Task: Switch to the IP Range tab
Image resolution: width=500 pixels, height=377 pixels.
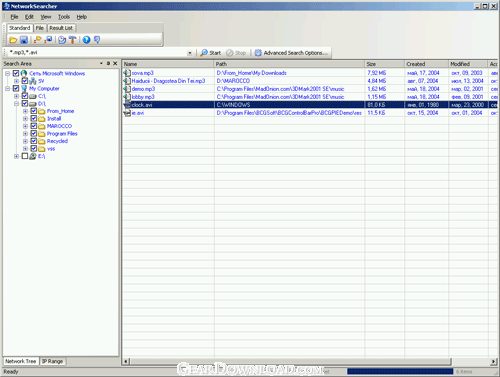Action: (x=52, y=361)
